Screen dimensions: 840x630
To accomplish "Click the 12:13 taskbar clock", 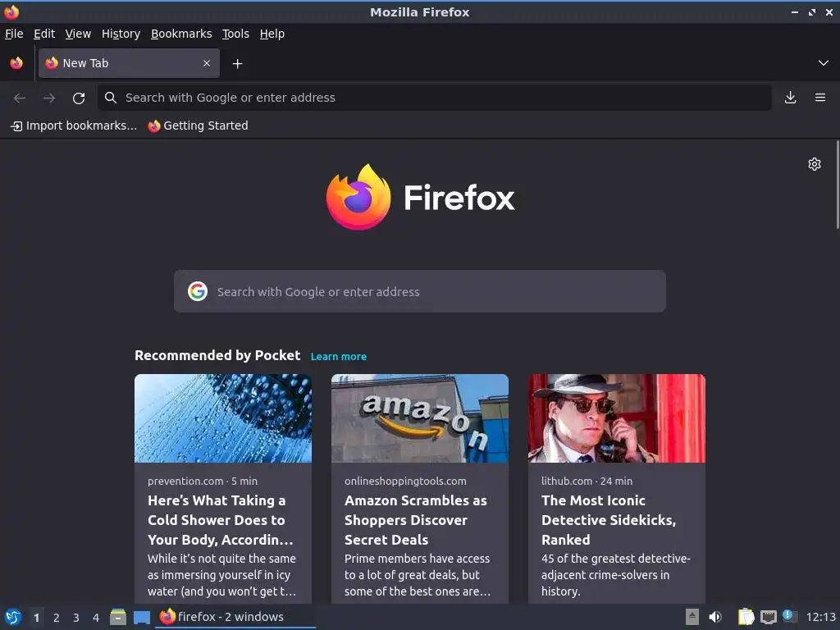I will [820, 617].
